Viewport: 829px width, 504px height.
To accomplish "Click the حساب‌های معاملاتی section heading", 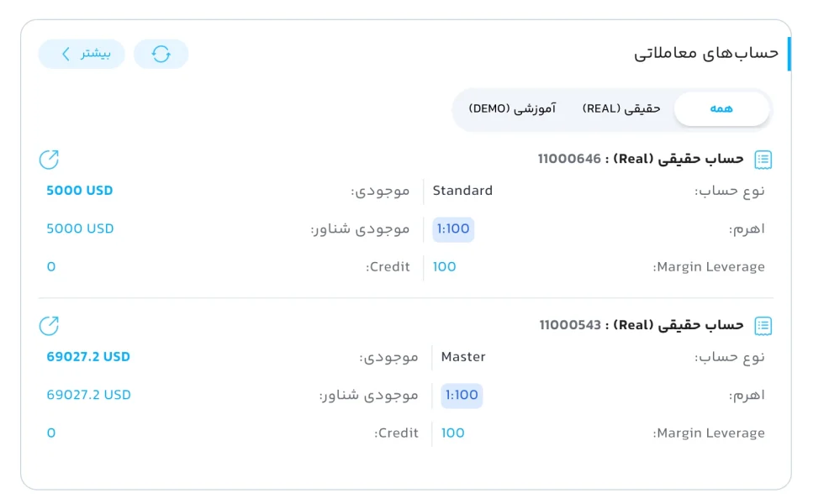I will 705,54.
